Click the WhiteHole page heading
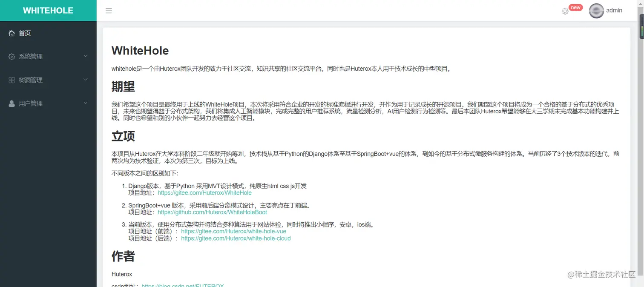Screen dimensions: 644x287 [x=140, y=51]
